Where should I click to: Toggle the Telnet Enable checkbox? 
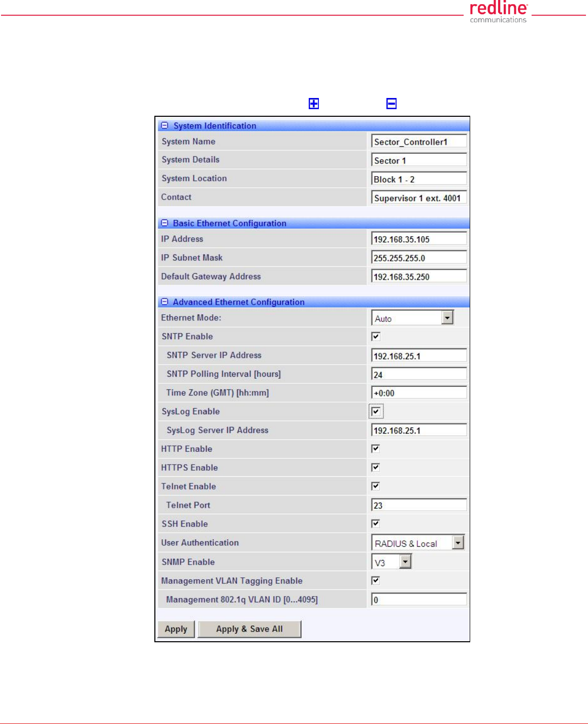tap(376, 486)
